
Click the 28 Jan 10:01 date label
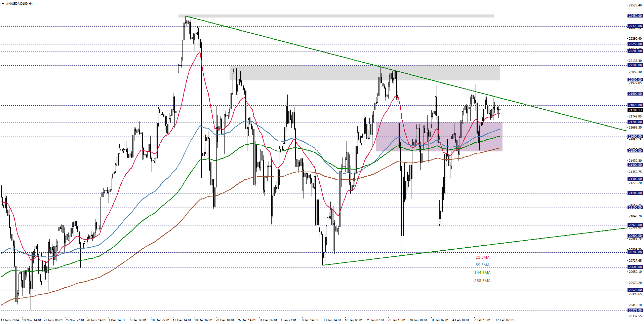point(419,320)
